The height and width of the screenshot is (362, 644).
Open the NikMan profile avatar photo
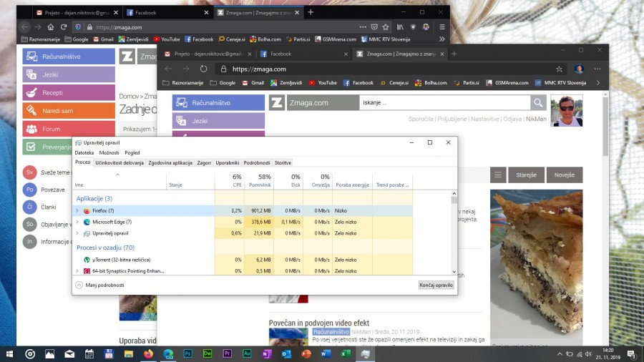(567, 111)
